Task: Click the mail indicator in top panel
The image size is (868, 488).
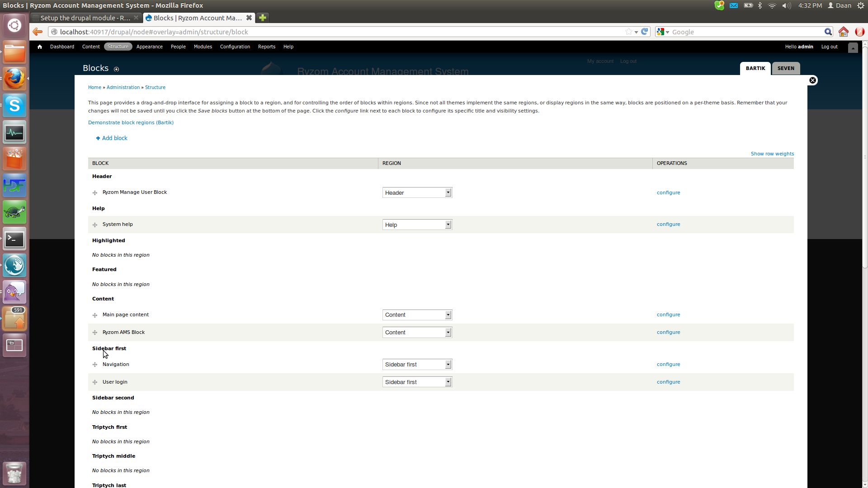Action: (734, 5)
